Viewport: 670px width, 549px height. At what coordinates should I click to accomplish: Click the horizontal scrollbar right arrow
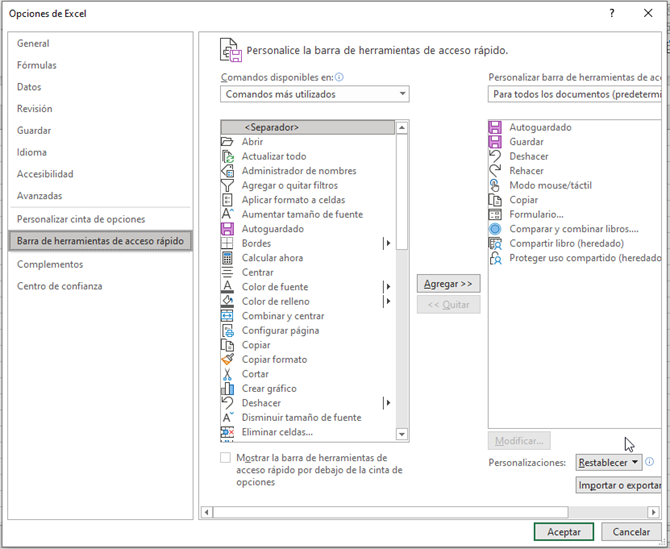coord(653,512)
